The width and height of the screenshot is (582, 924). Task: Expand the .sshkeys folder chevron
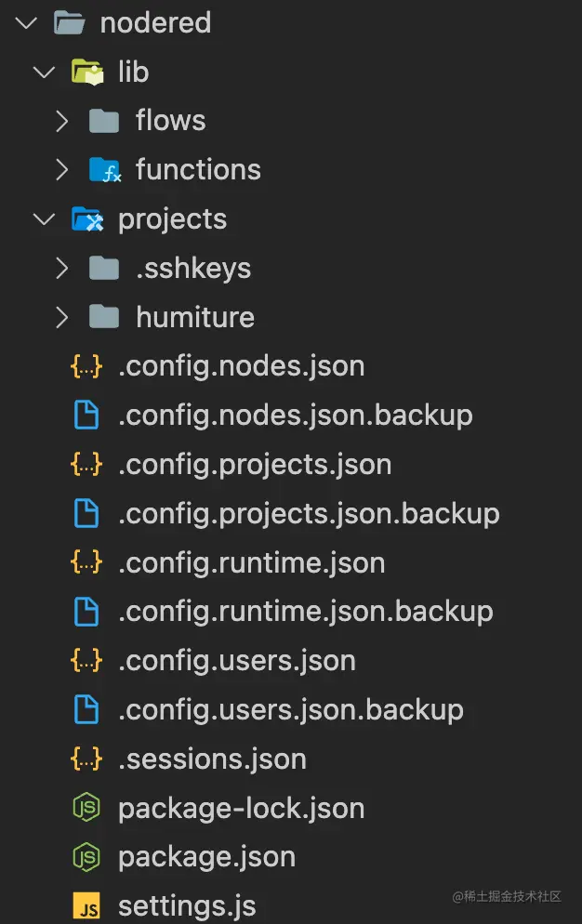(61, 269)
